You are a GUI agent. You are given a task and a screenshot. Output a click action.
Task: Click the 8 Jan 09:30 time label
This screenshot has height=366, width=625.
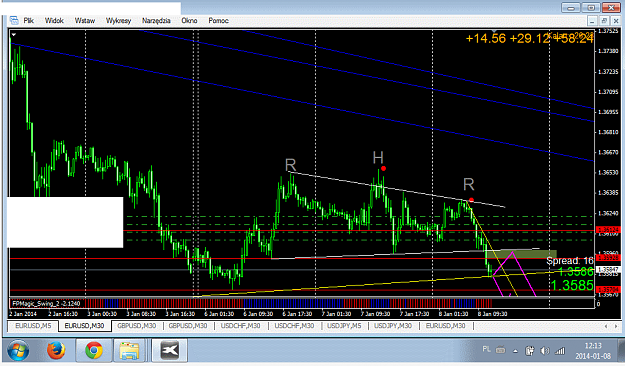(x=492, y=314)
